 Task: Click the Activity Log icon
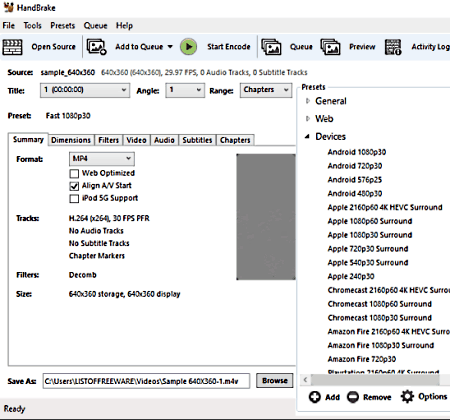pyautogui.click(x=393, y=47)
